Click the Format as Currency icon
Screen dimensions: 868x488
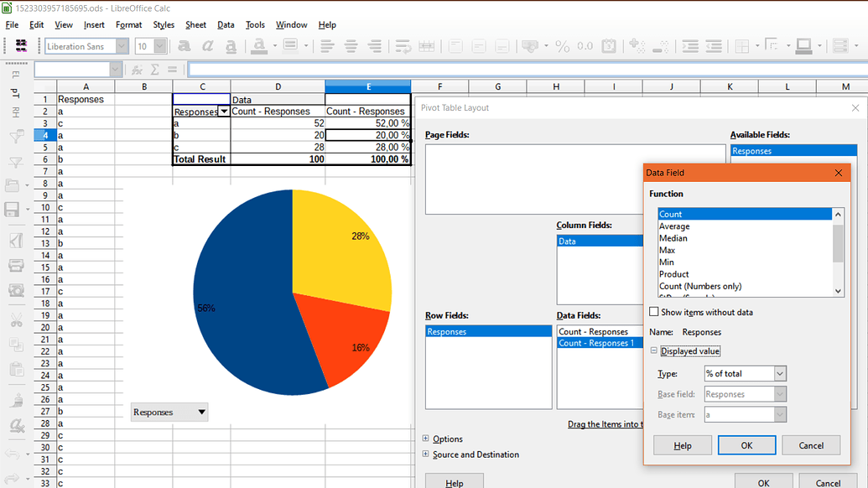[x=530, y=46]
